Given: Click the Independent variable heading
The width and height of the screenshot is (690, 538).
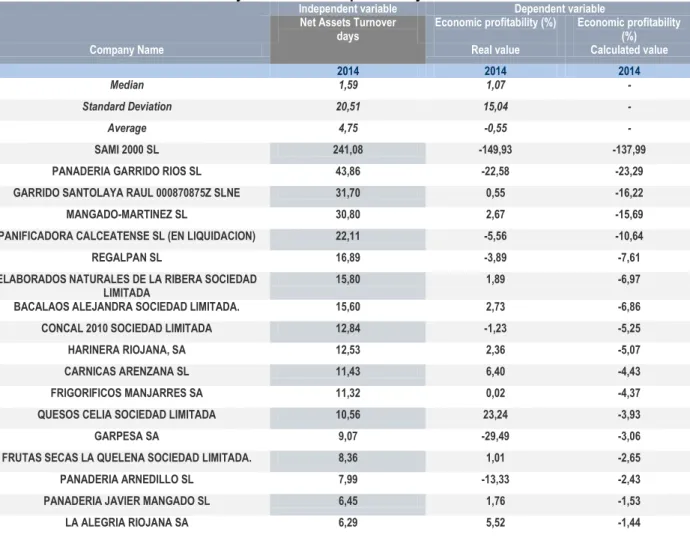Looking at the screenshot, I should click(348, 9).
